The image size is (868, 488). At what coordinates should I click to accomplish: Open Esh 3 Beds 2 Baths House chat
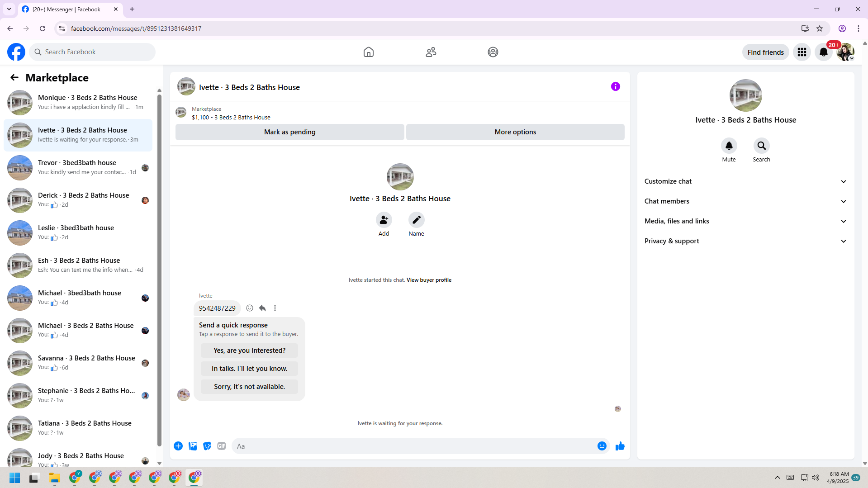point(78,265)
